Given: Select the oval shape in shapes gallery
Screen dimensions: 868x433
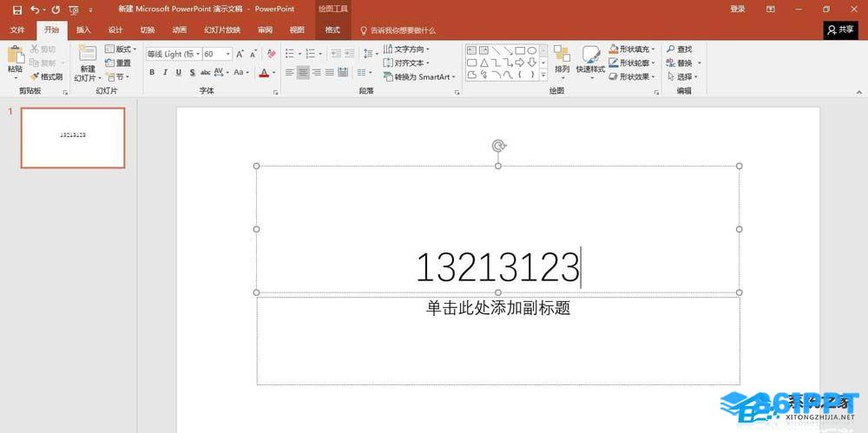Looking at the screenshot, I should point(531,50).
